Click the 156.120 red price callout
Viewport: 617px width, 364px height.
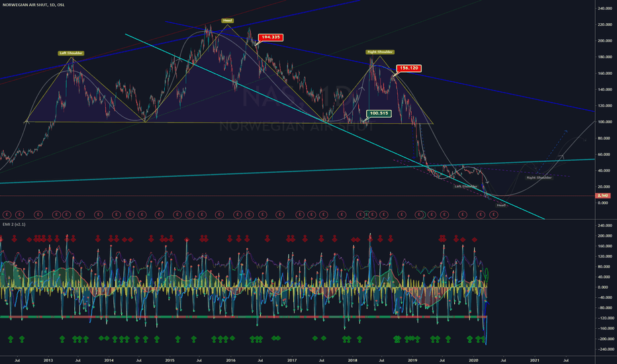[x=409, y=68]
